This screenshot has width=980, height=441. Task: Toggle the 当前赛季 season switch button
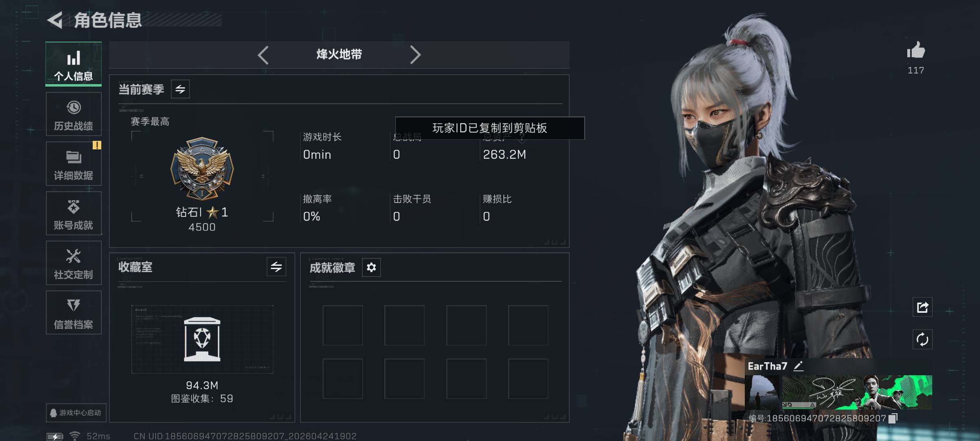coord(180,89)
